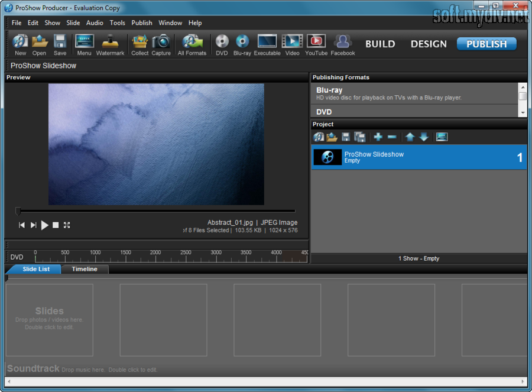The width and height of the screenshot is (532, 392).
Task: Click the New show toolbar icon
Action: 20,45
